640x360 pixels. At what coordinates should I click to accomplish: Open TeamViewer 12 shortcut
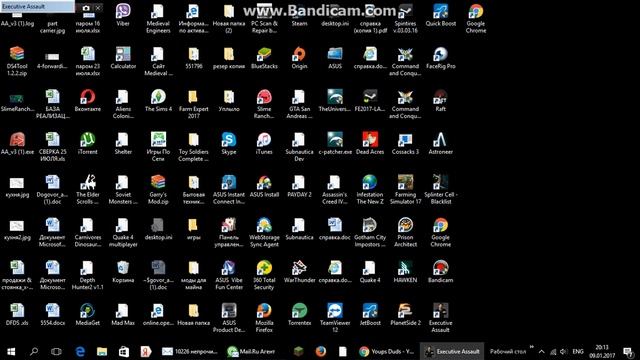(335, 318)
